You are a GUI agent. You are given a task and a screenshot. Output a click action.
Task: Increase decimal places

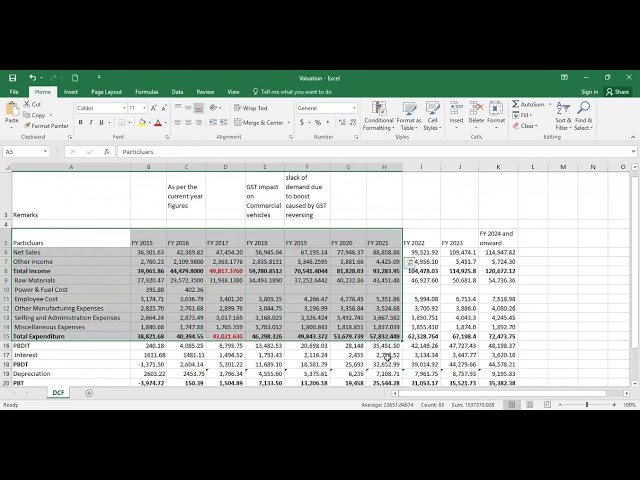pos(342,122)
